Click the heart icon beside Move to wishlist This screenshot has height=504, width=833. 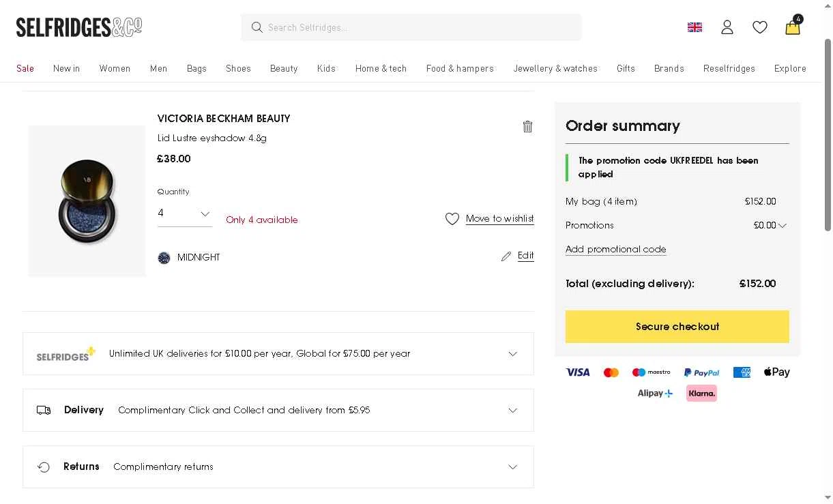click(x=452, y=219)
